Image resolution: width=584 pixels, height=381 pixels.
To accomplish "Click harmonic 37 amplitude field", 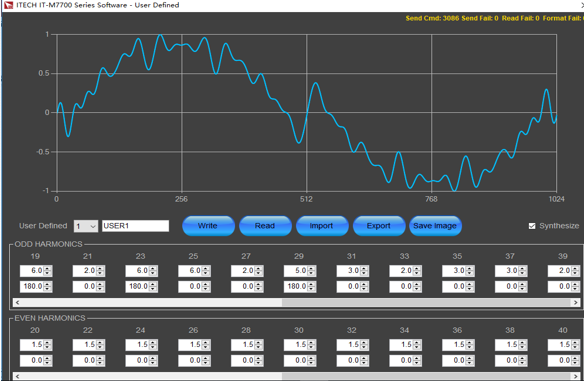I will tap(507, 271).
